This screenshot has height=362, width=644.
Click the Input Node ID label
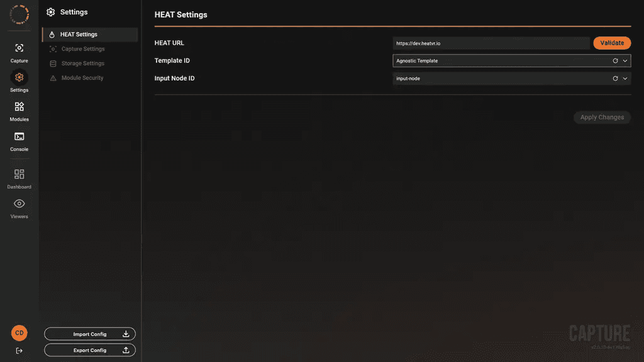(175, 78)
